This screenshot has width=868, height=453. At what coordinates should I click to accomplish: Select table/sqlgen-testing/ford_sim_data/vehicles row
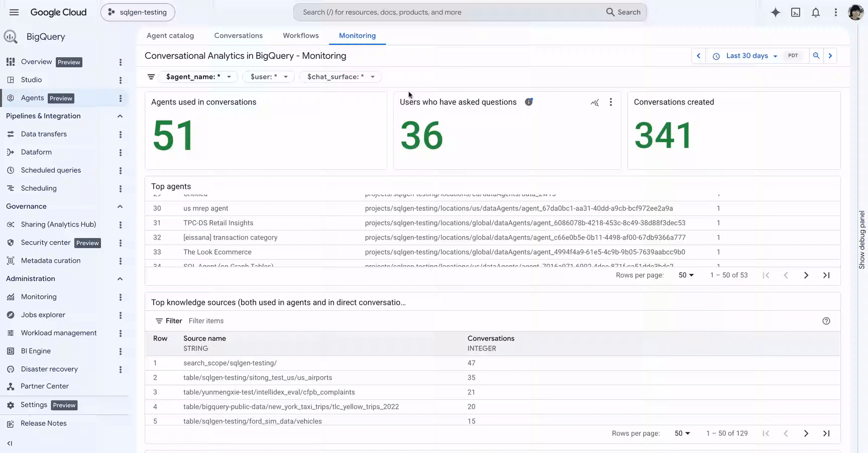492,421
